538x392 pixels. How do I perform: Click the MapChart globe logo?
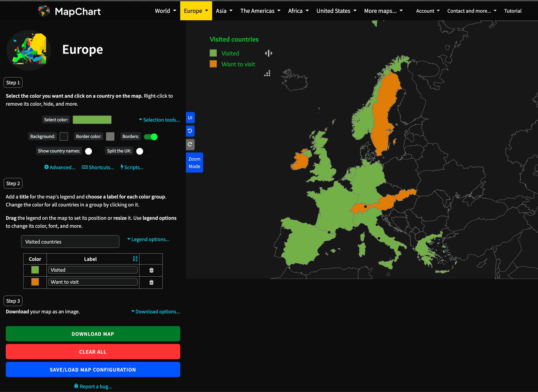tap(44, 11)
